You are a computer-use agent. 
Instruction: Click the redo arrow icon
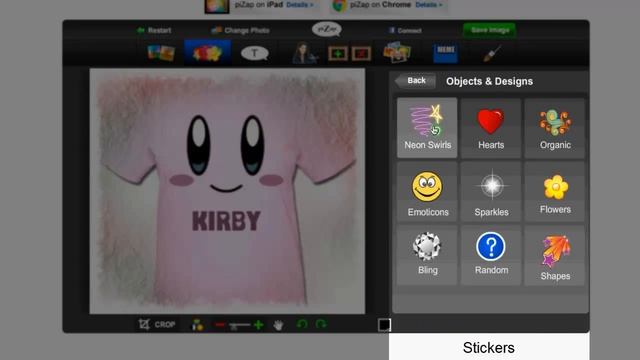point(321,324)
